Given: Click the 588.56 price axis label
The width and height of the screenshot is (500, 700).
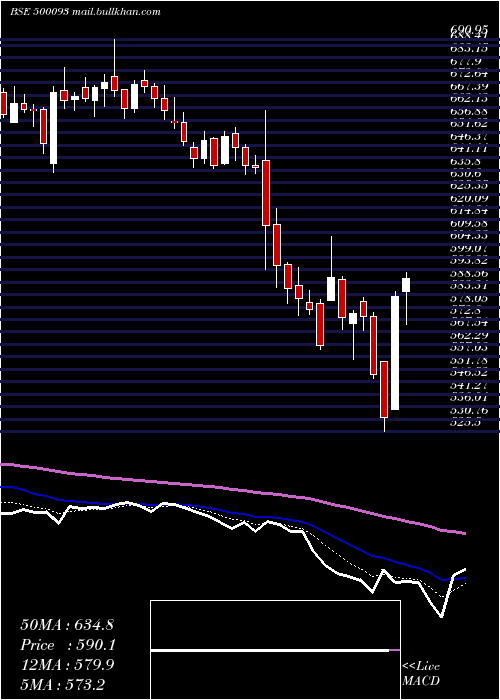Looking at the screenshot, I should click(x=468, y=273).
